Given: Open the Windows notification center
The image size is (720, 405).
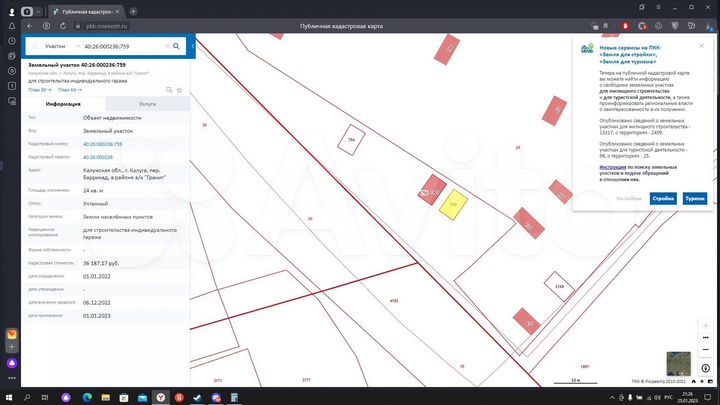Looking at the screenshot, I should click(708, 397).
